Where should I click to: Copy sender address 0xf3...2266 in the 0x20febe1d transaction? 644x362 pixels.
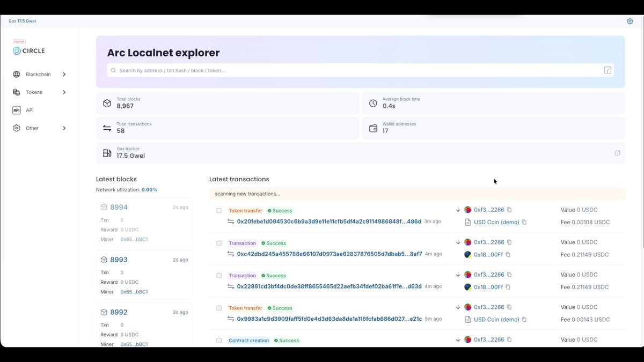point(509,210)
